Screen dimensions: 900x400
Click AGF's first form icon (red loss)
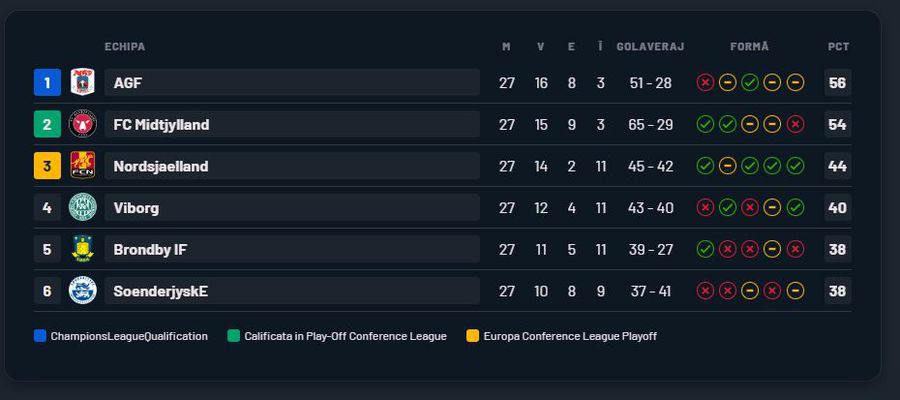(705, 83)
